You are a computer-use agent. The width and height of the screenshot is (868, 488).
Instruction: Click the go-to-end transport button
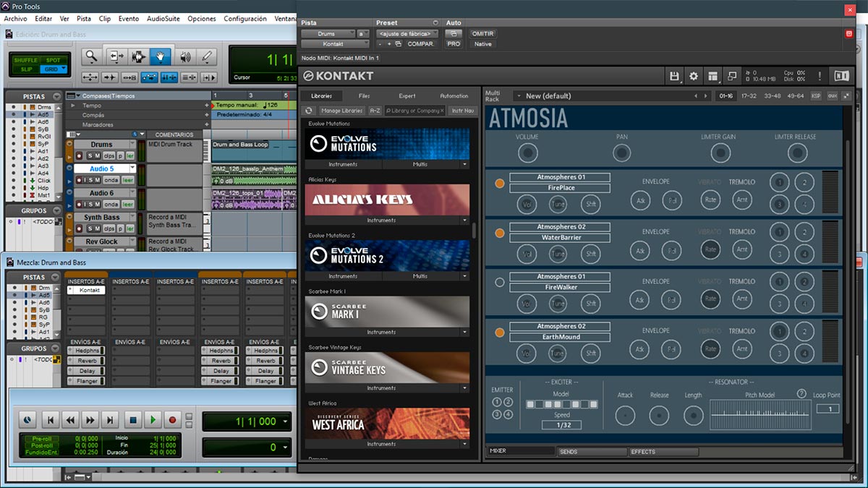(x=111, y=419)
